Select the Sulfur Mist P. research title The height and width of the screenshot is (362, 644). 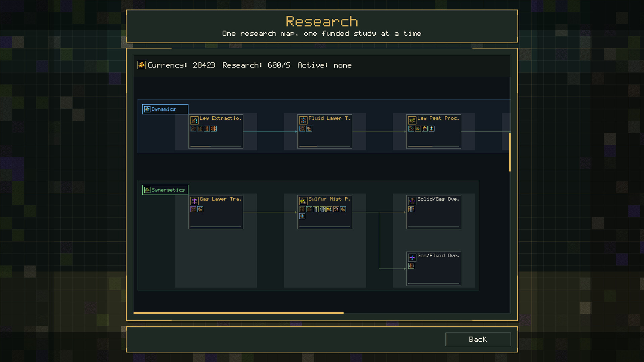point(329,199)
